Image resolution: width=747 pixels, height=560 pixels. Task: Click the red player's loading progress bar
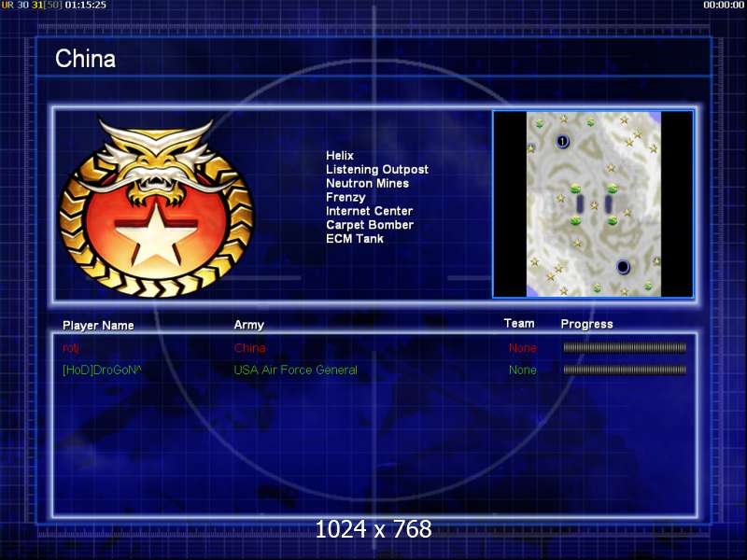click(625, 347)
